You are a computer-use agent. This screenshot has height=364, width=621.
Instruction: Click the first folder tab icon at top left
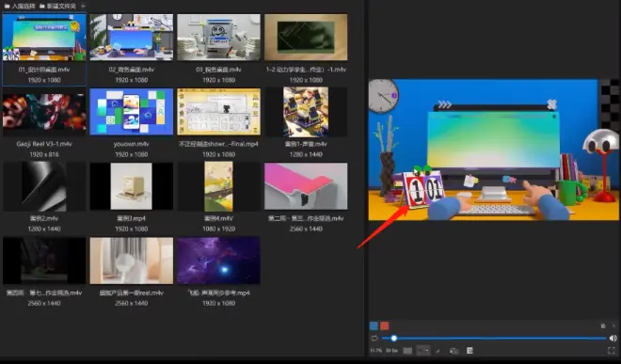7,6
